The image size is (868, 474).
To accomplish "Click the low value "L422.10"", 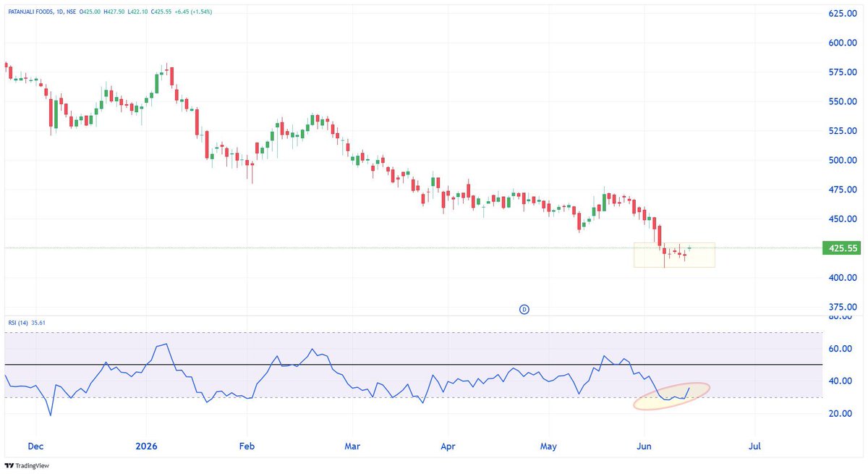I will click(x=137, y=12).
